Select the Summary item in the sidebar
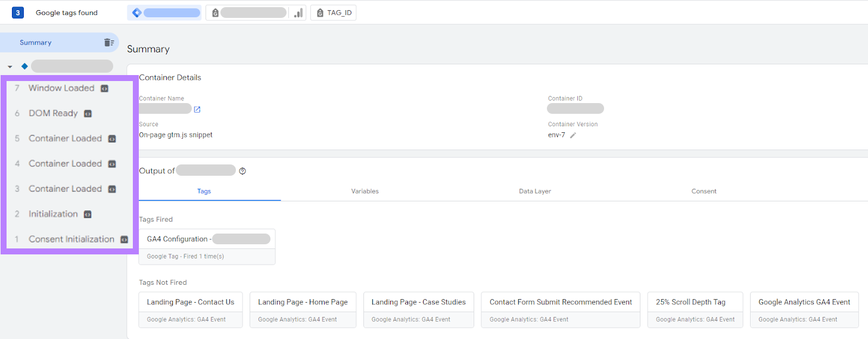This screenshot has width=868, height=339. 36,42
